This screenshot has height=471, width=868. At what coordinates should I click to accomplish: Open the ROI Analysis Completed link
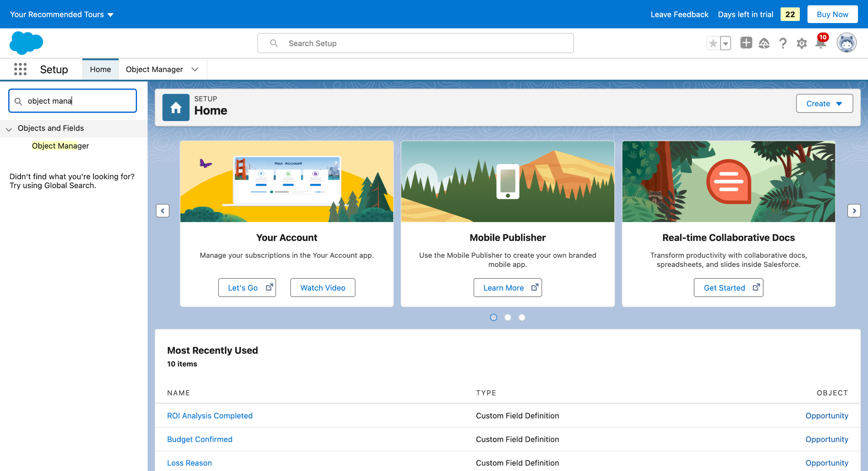pos(210,415)
